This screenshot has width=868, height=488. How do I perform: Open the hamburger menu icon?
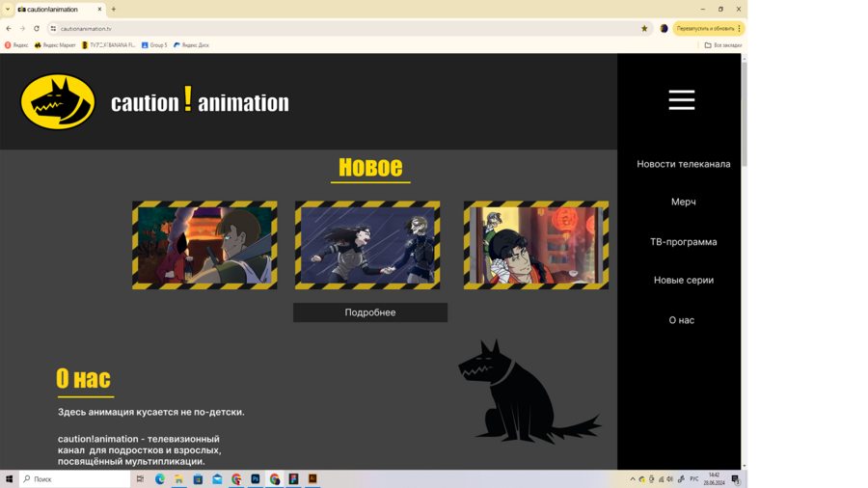681,100
